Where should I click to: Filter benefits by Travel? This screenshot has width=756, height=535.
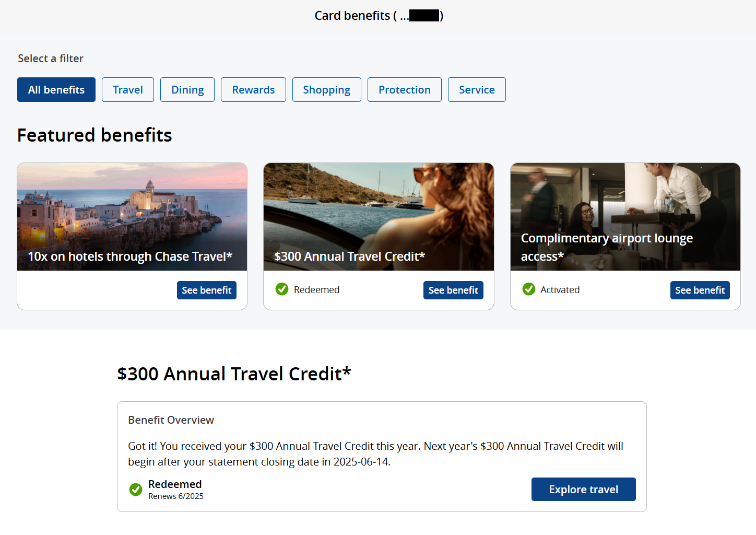(128, 90)
